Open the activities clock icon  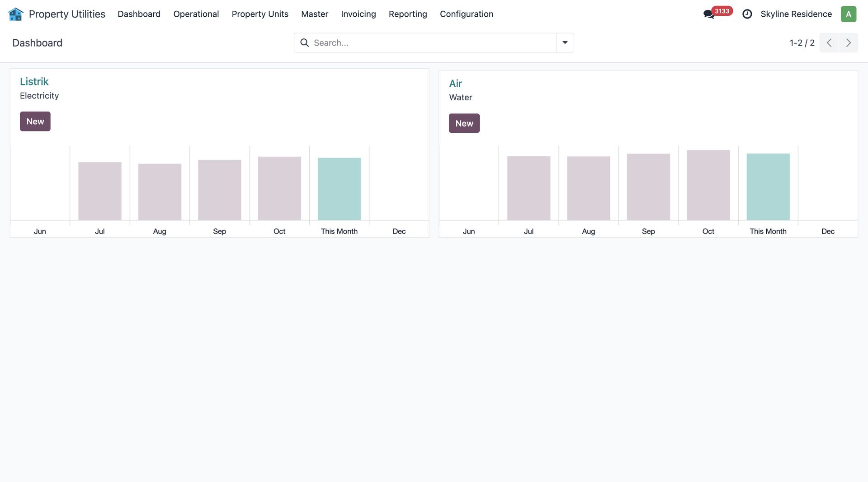[747, 14]
